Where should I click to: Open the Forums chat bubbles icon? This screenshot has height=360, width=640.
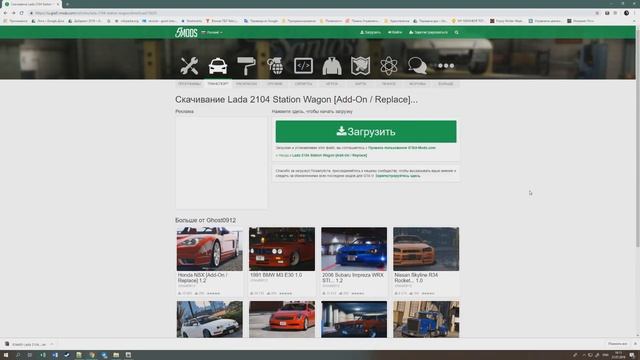[x=417, y=66]
